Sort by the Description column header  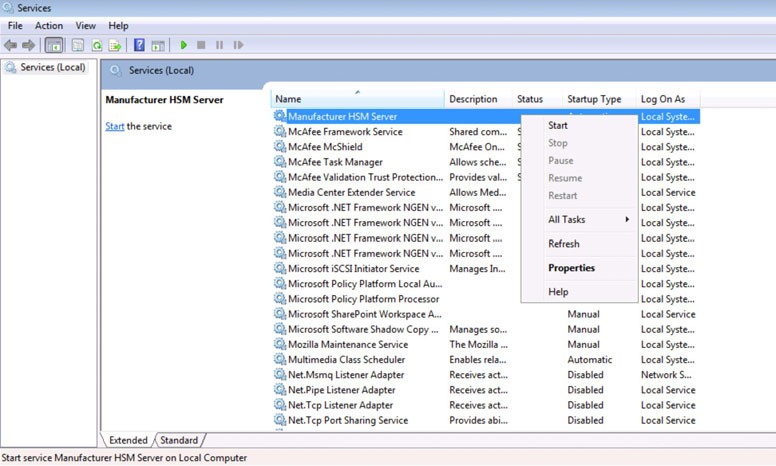tap(478, 99)
